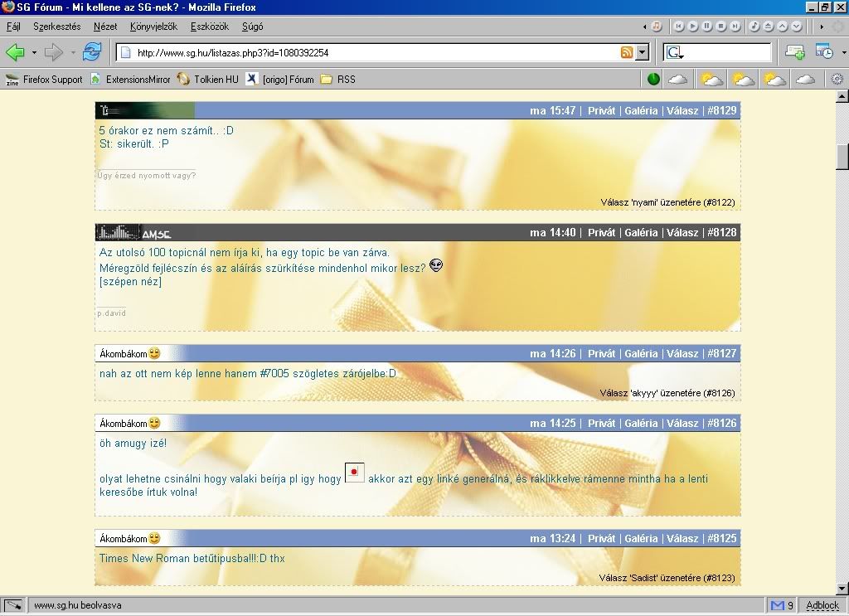The width and height of the screenshot is (849, 616).
Task: Click Galéria on post #8127
Action: coord(641,353)
